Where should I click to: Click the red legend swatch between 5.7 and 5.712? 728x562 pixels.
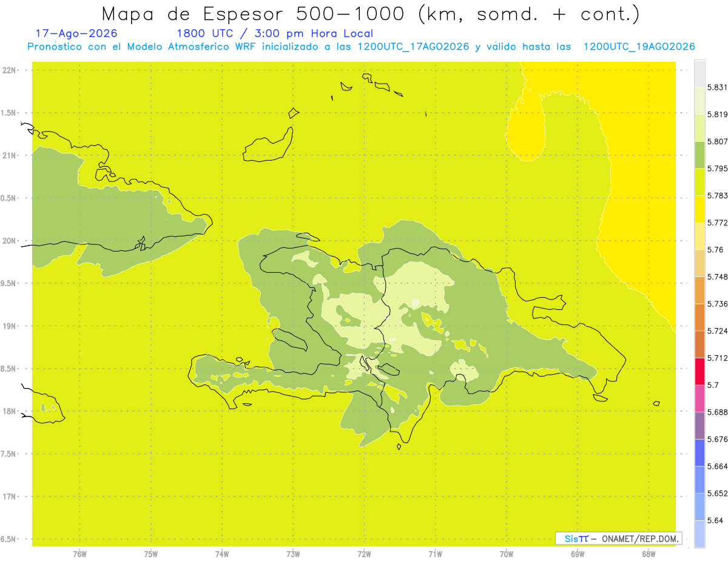pos(699,371)
